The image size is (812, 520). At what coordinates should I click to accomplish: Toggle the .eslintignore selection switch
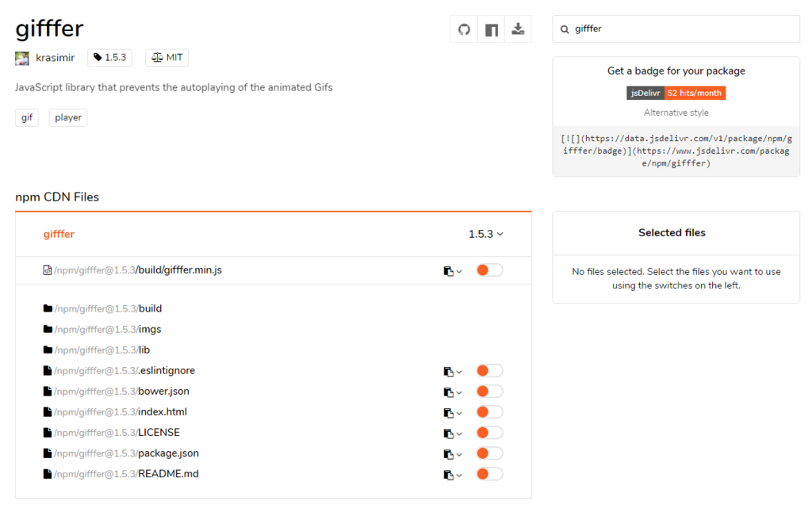[489, 370]
